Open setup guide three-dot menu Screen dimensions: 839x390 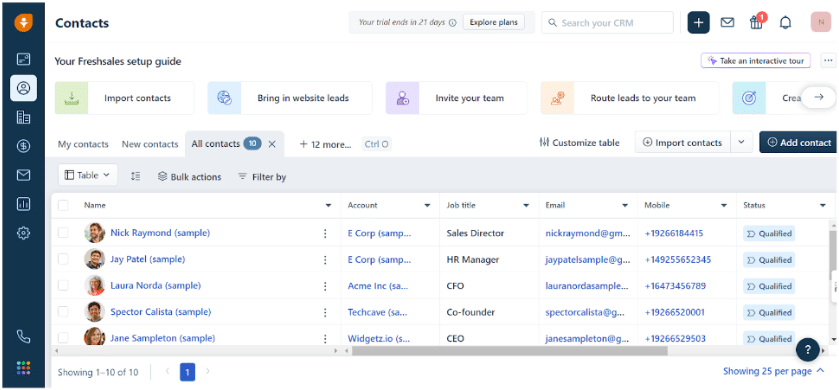pyautogui.click(x=828, y=60)
